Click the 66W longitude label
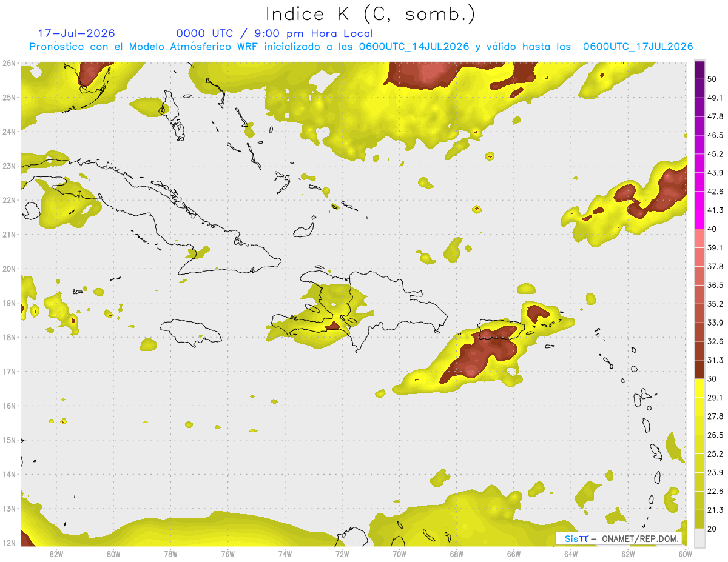The width and height of the screenshot is (728, 562). click(x=514, y=554)
